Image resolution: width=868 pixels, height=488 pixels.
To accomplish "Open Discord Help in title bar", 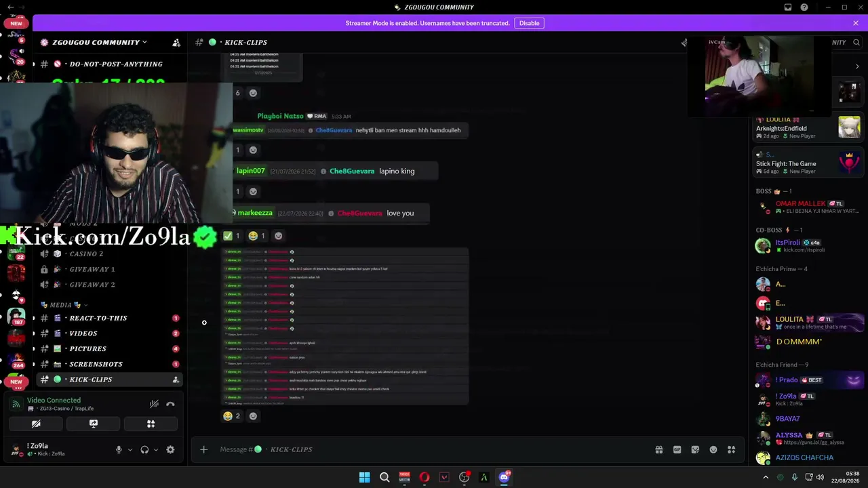I will coord(804,7).
